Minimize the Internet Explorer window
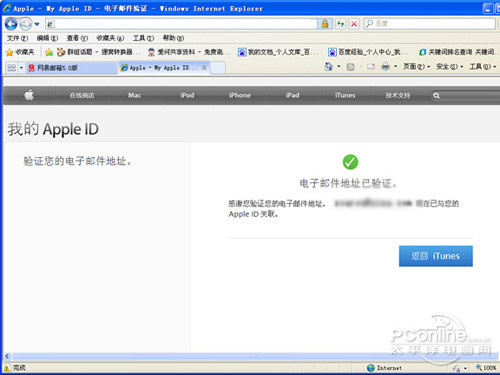This screenshot has width=500, height=375. pos(488,9)
